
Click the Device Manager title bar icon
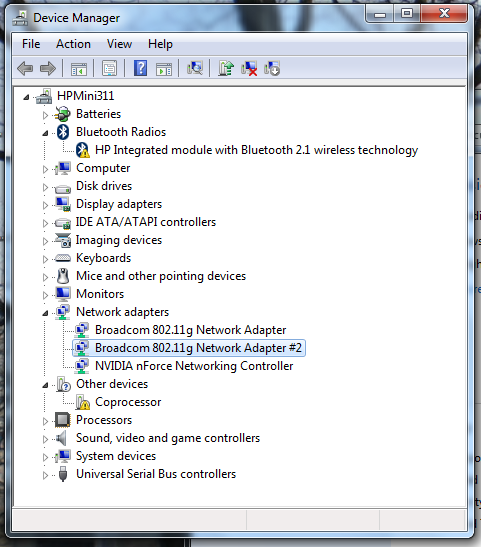[x=21, y=18]
